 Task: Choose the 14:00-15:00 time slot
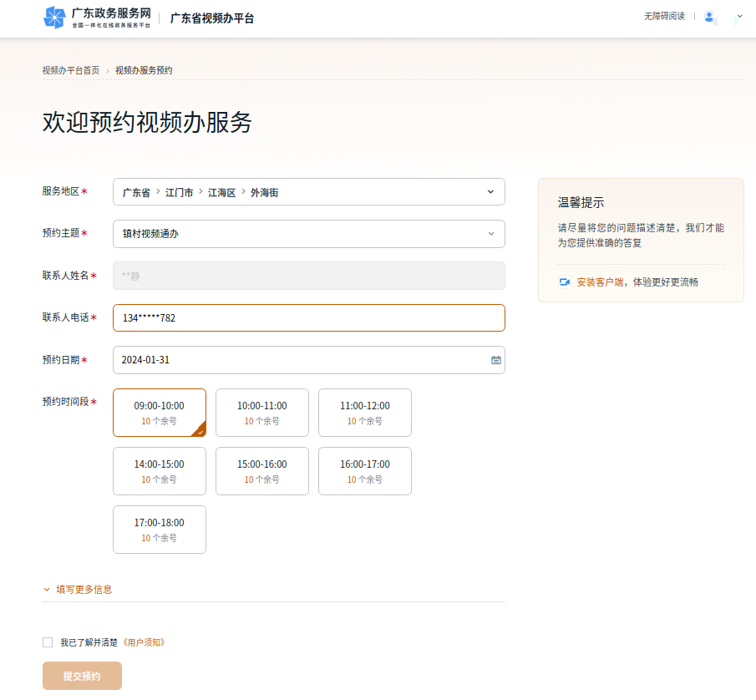point(160,471)
